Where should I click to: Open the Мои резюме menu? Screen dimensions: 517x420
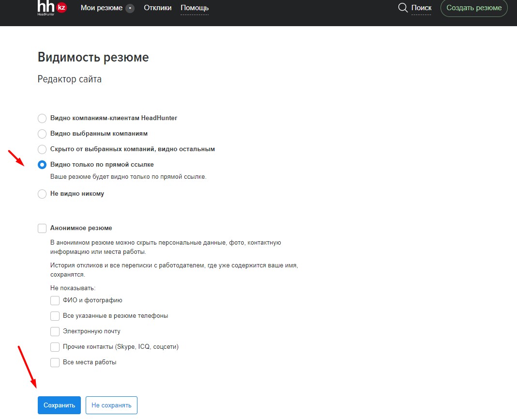click(x=102, y=8)
